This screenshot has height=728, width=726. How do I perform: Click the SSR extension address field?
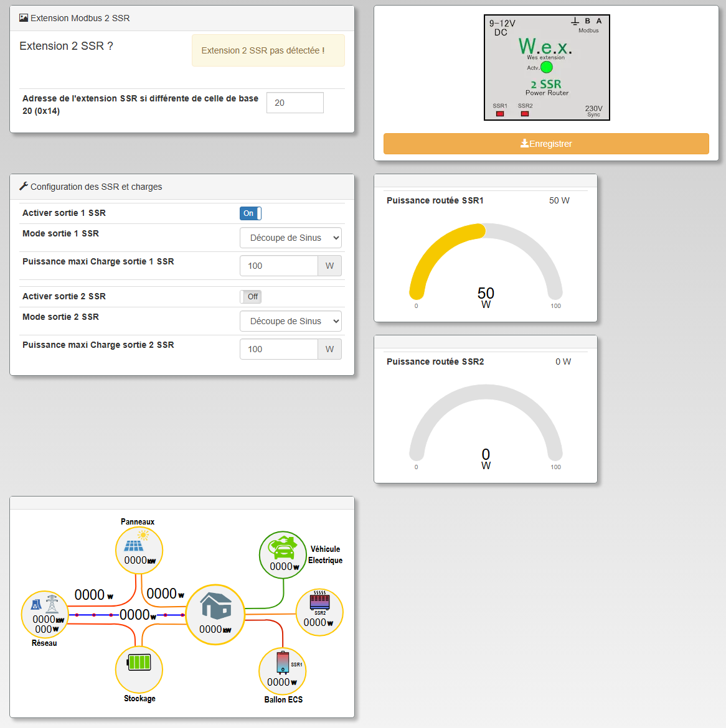[x=295, y=103]
